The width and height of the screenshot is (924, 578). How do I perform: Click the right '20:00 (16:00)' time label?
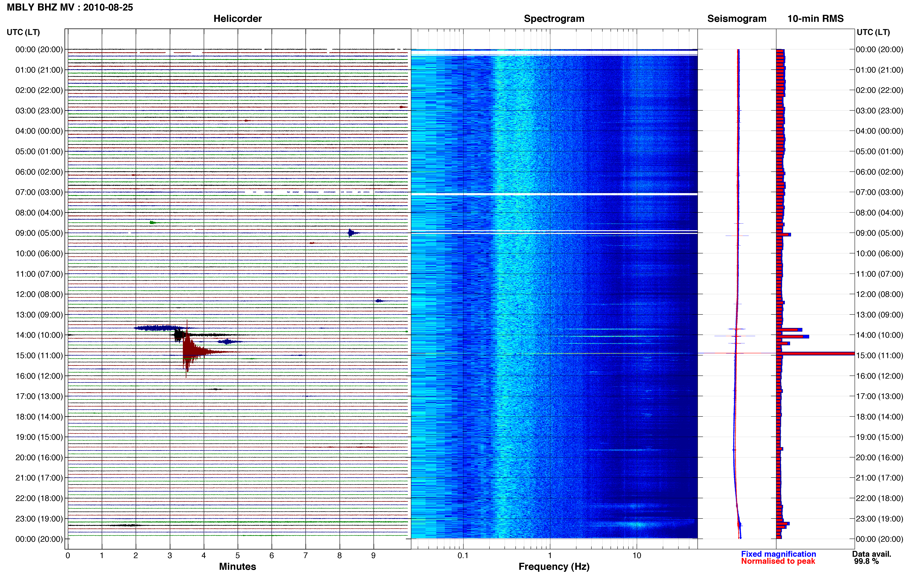[x=879, y=458]
